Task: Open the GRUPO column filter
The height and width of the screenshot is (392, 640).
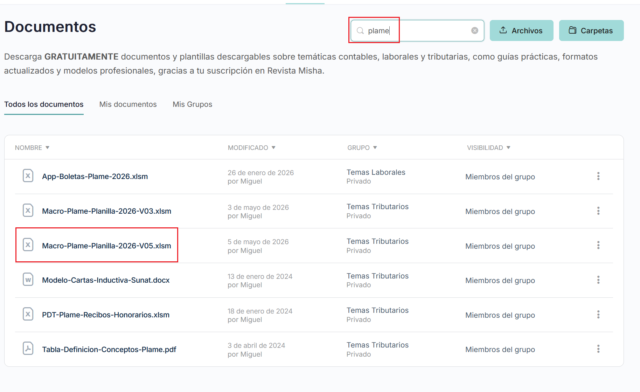Action: point(362,147)
